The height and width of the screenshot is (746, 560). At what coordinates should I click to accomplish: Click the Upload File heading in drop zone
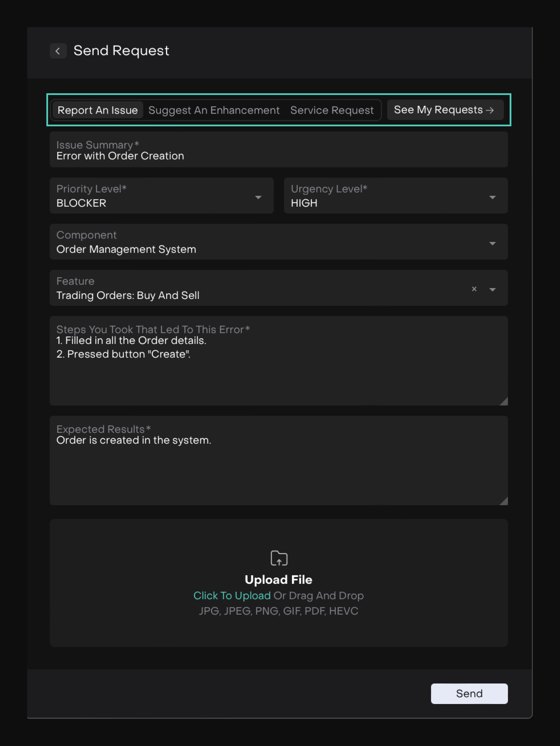[278, 580]
